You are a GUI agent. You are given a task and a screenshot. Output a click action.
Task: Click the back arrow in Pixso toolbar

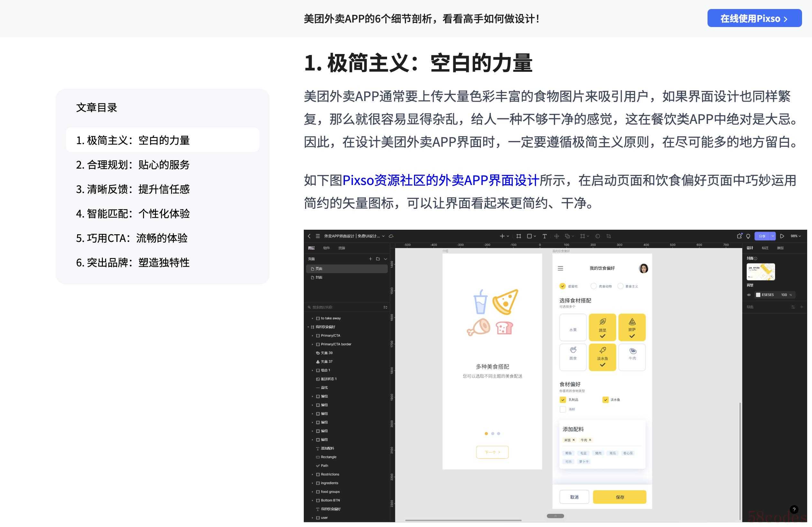[309, 236]
